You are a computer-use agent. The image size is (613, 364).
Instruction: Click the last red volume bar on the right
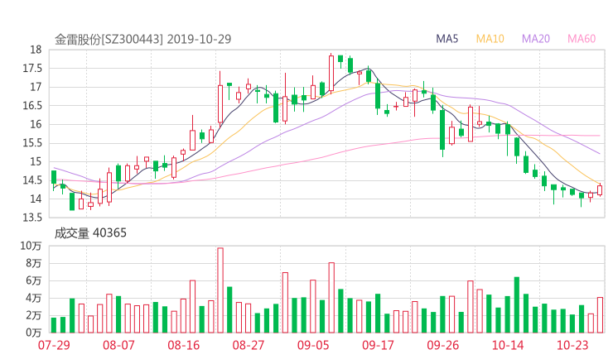pos(600,315)
